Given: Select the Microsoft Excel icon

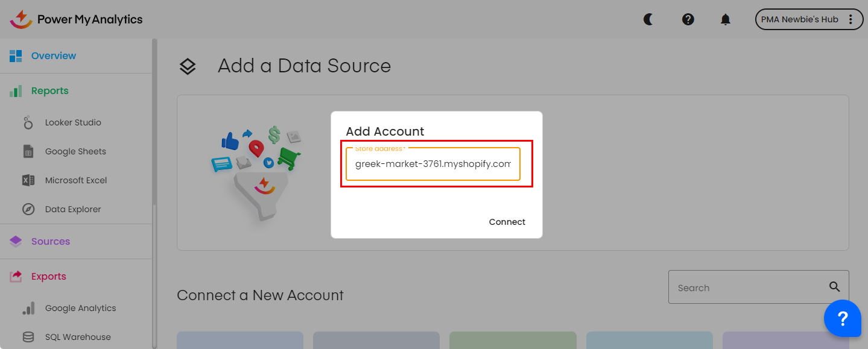Looking at the screenshot, I should coord(28,180).
